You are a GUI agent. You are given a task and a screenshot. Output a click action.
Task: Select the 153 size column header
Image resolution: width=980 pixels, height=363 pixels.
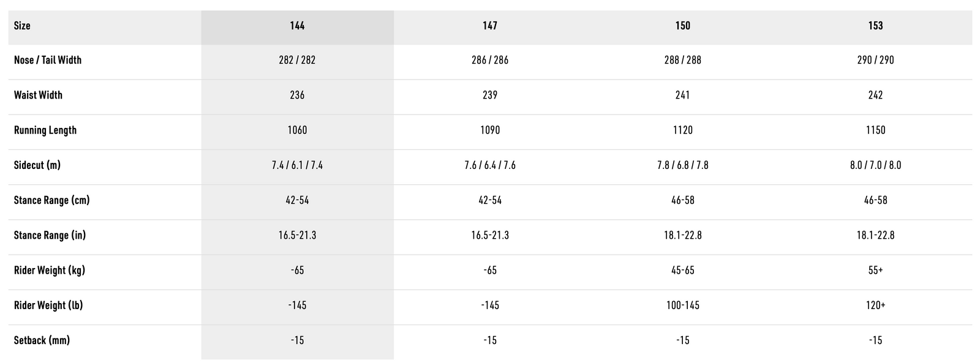(x=875, y=26)
